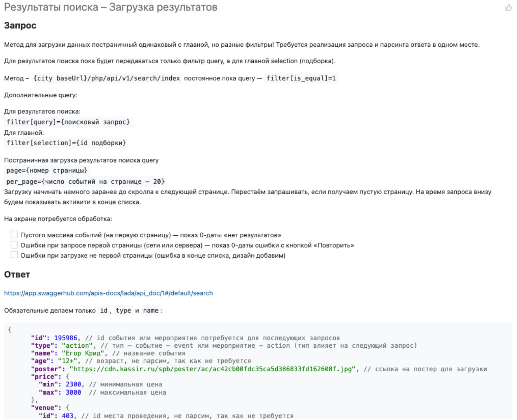
Task: Click the poster URL in JSON block
Action: point(213,369)
